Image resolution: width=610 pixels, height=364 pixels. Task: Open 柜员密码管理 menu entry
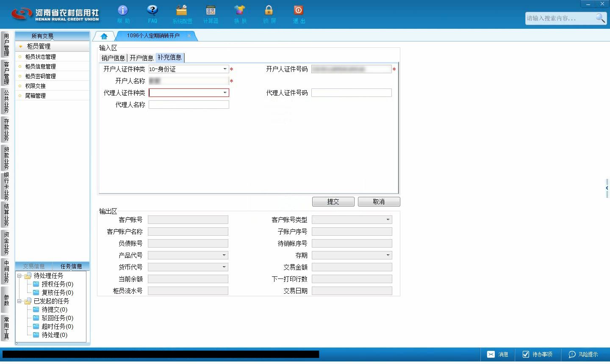pyautogui.click(x=53, y=76)
